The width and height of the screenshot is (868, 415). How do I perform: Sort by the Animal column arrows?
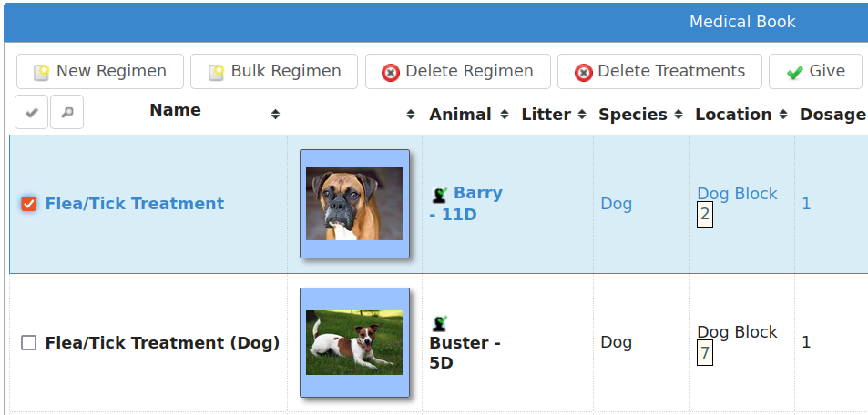click(505, 115)
